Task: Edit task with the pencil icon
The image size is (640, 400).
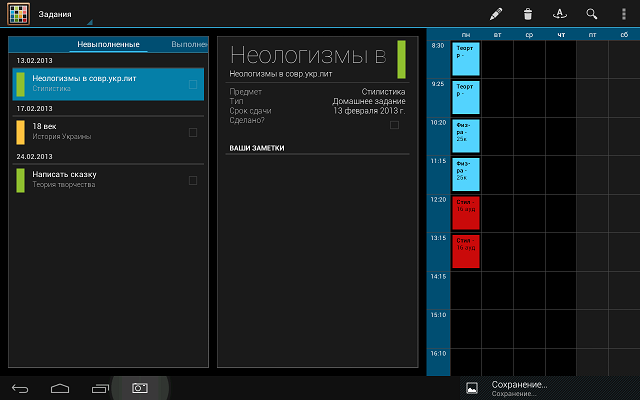Action: 496,14
